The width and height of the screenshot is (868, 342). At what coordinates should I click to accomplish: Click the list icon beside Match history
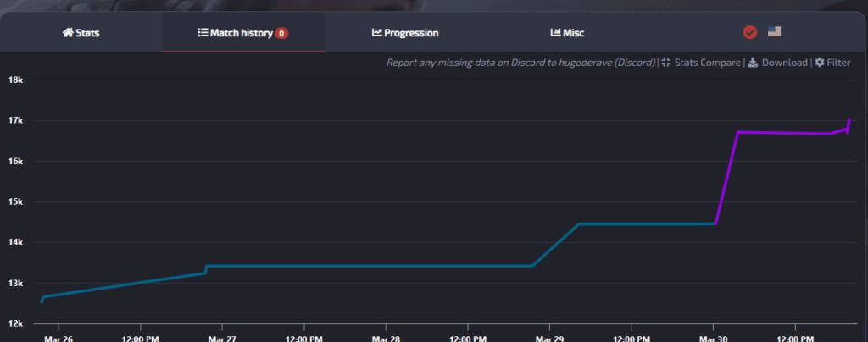tap(203, 33)
